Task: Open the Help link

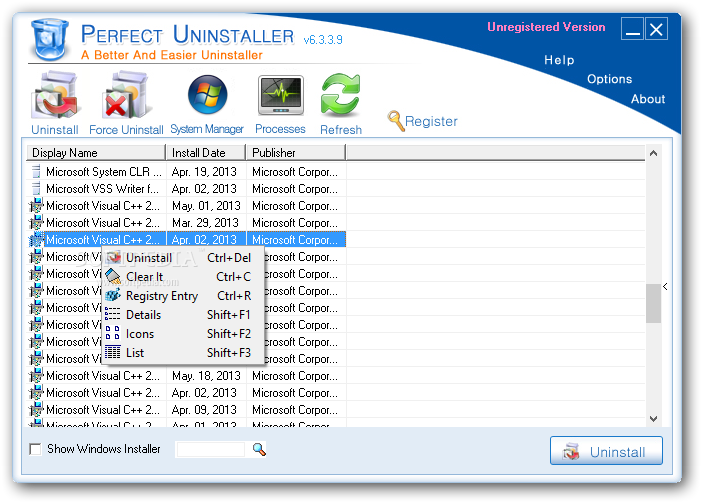Action: (x=559, y=60)
